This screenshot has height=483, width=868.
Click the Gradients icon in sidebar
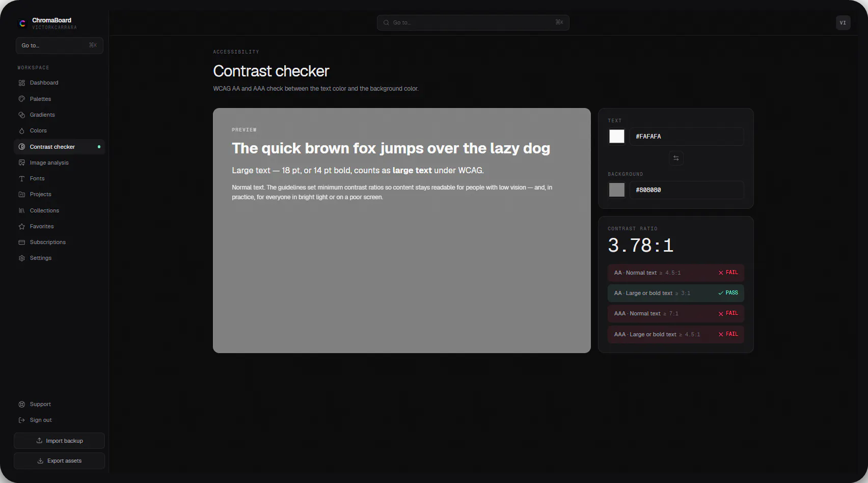pyautogui.click(x=21, y=115)
